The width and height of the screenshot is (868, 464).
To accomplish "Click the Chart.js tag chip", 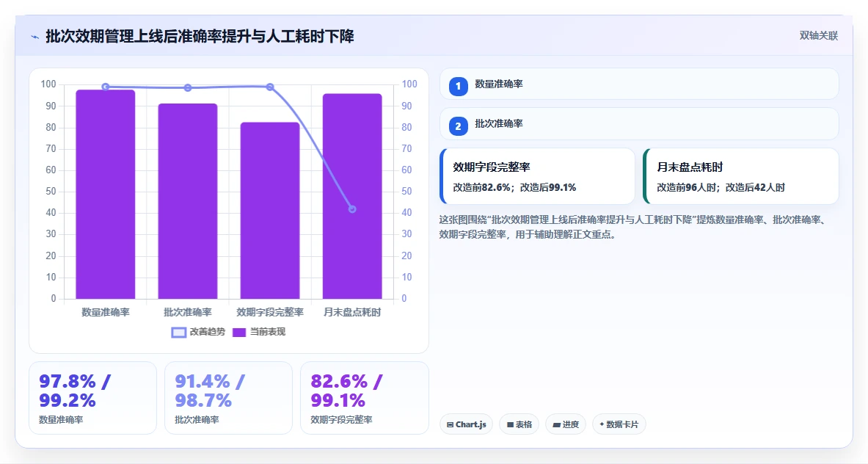I will pos(466,424).
